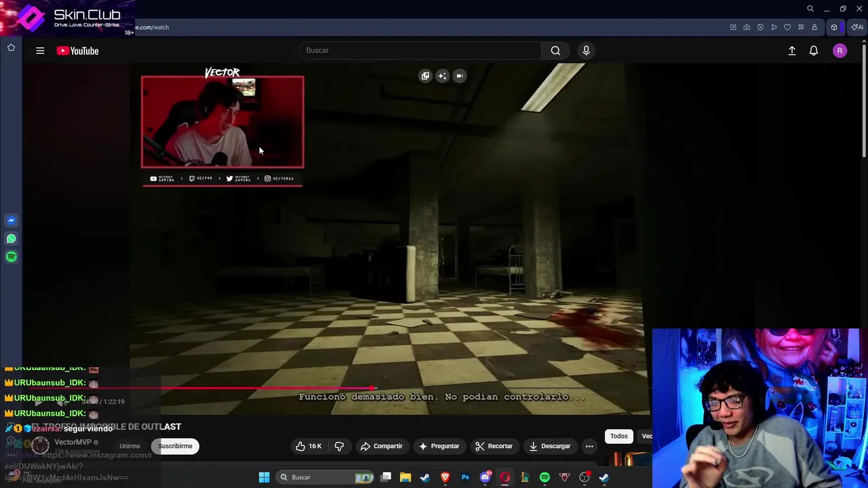Image resolution: width=868 pixels, height=488 pixels.
Task: Click the YouTube search magnifier button
Action: click(555, 50)
